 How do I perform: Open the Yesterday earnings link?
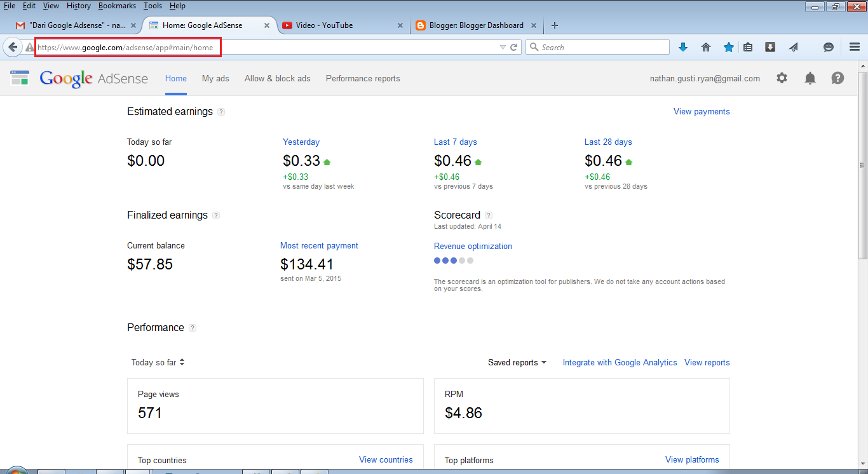point(301,142)
